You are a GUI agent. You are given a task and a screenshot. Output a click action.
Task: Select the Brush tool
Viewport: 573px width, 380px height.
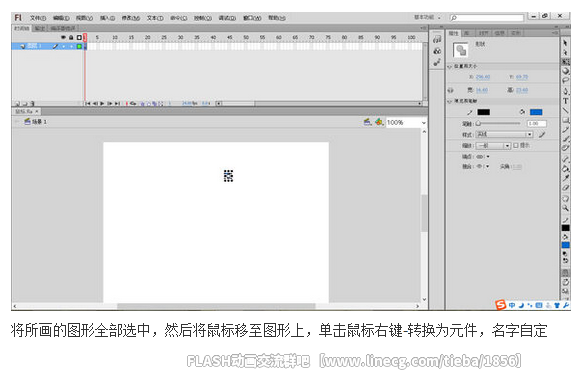[565, 138]
